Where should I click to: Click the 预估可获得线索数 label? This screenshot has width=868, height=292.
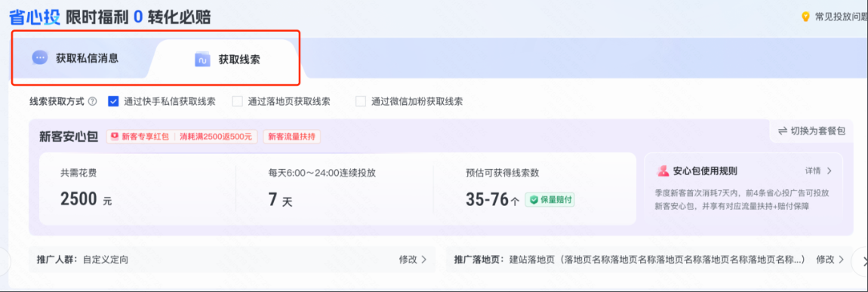503,173
